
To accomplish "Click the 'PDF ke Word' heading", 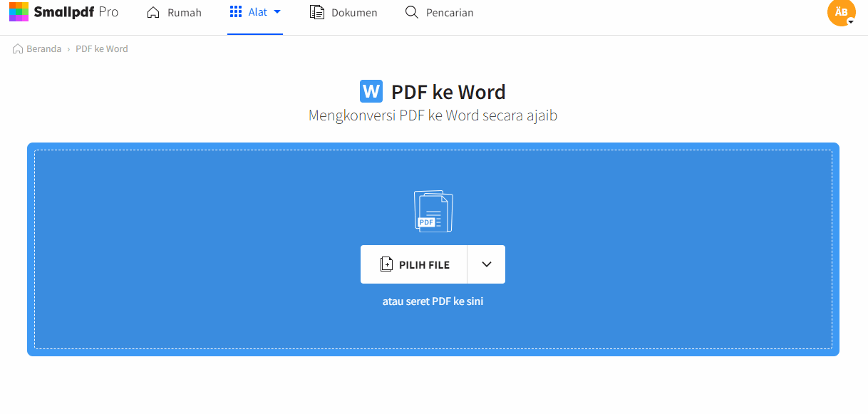I will click(448, 92).
